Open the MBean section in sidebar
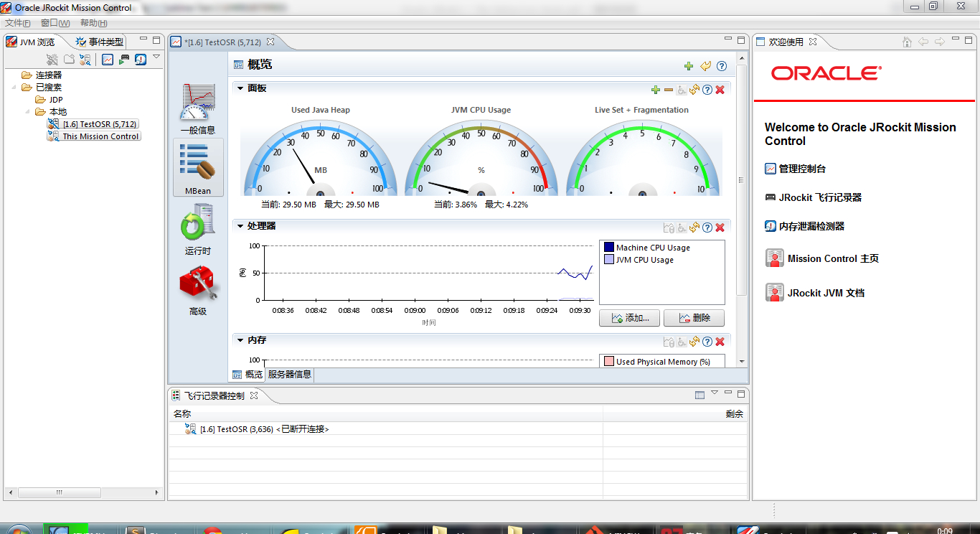980x534 pixels. [198, 168]
